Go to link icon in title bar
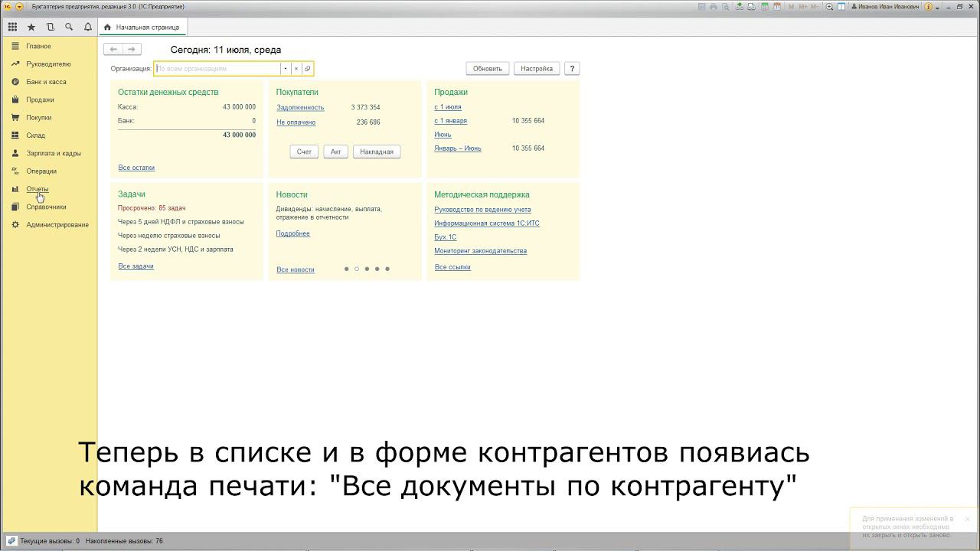This screenshot has height=551, width=980. click(x=751, y=6)
